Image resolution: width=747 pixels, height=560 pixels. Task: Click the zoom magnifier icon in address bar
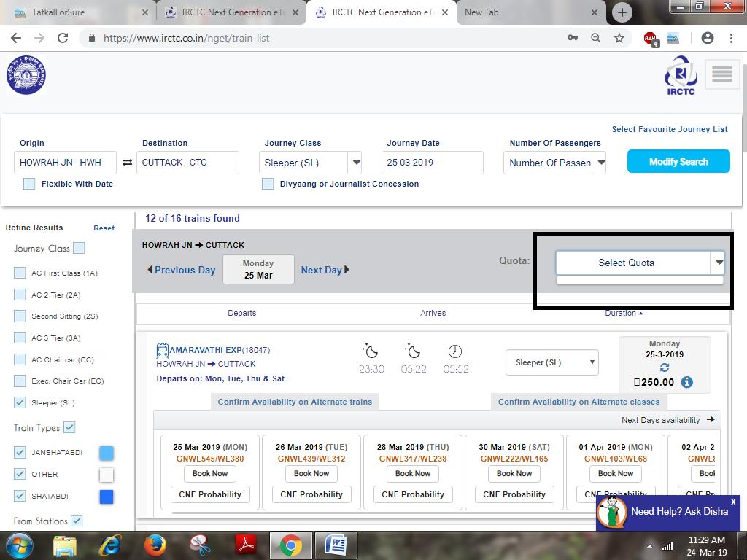tap(595, 38)
